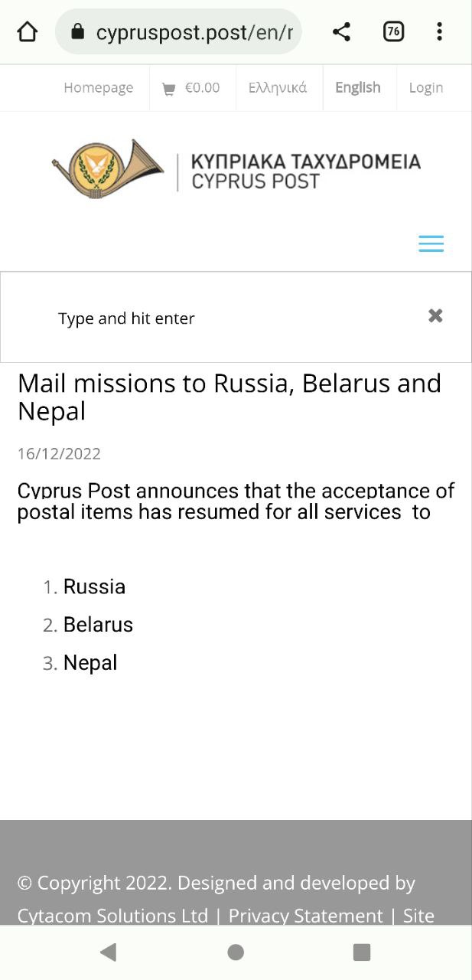Switch language to Ελληνικά
Screen dimensions: 472x980
pyautogui.click(x=278, y=88)
